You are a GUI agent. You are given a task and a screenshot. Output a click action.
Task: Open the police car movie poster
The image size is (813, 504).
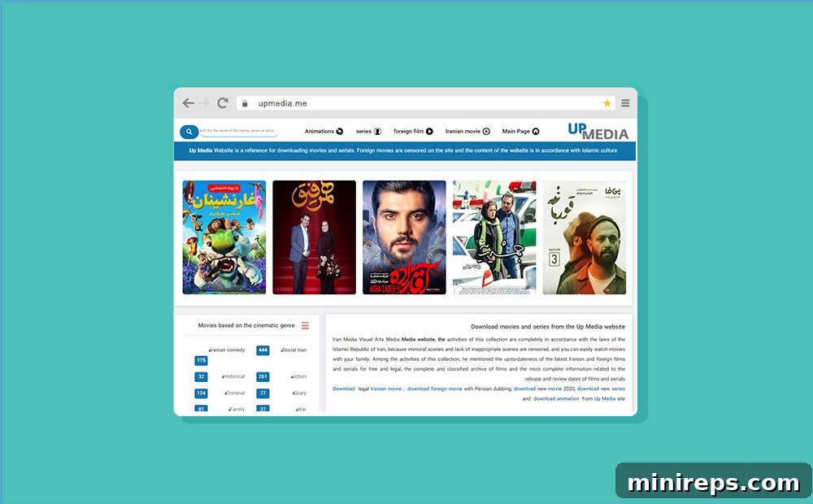(494, 237)
